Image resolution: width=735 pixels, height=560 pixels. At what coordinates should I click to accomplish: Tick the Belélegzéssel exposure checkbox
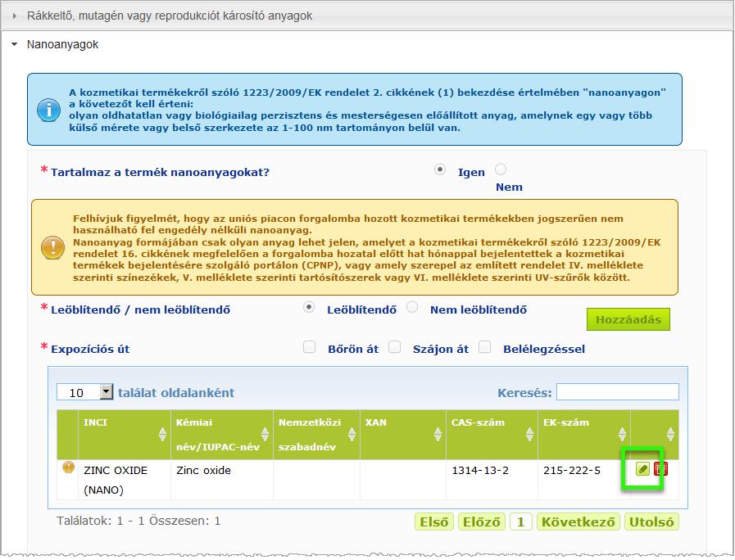pos(485,347)
